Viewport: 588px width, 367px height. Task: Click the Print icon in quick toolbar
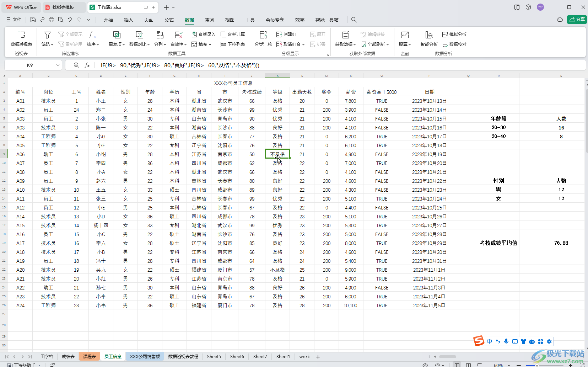point(52,20)
